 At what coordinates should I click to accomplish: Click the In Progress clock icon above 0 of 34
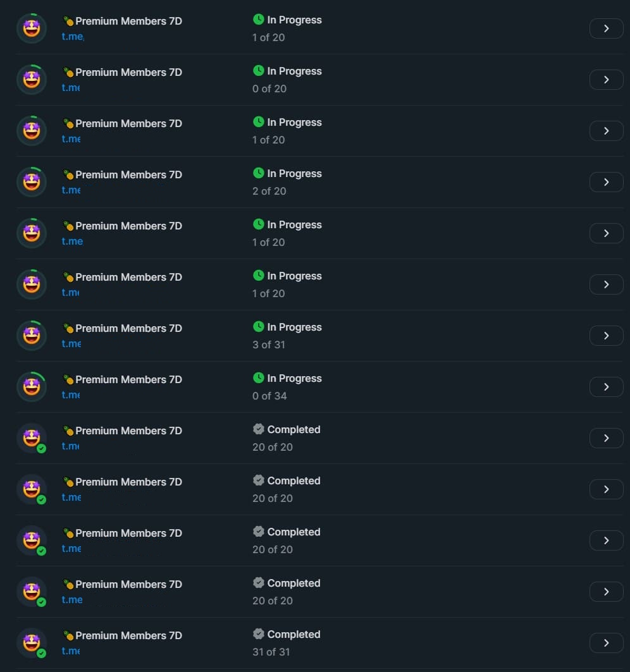coord(258,377)
